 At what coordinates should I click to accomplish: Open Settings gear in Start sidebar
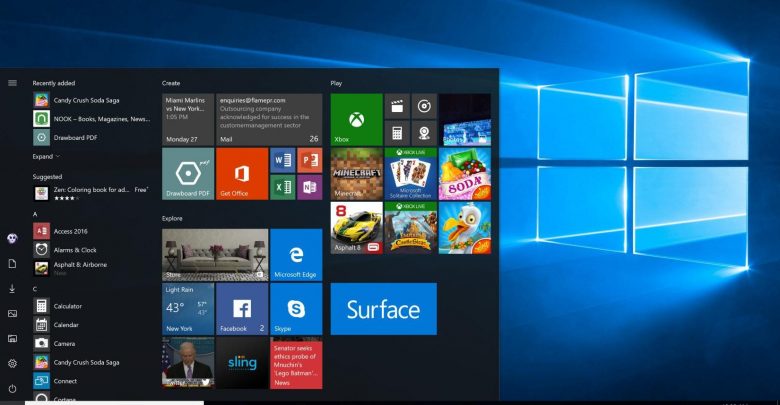12,363
